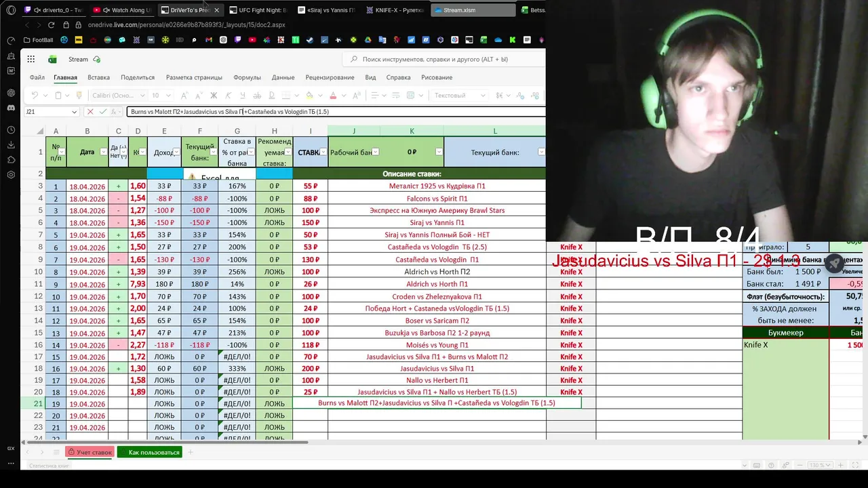Cancel the formula edit with red X
The width and height of the screenshot is (868, 488).
(x=90, y=112)
